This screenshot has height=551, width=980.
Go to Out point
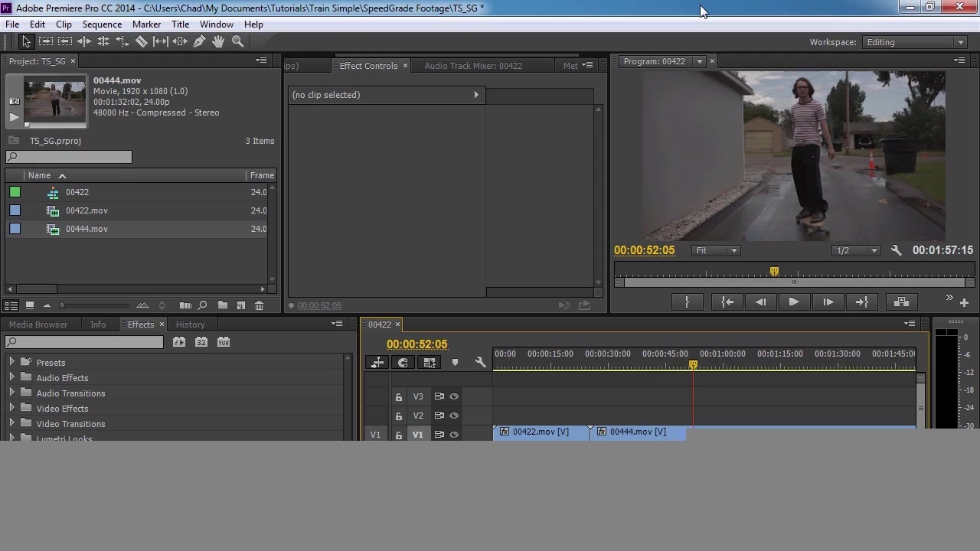tap(861, 302)
